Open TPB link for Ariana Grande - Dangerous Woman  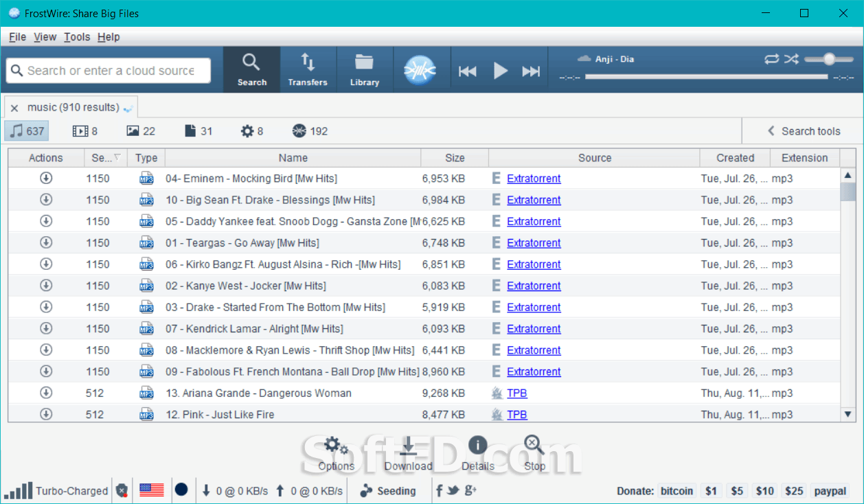[517, 393]
